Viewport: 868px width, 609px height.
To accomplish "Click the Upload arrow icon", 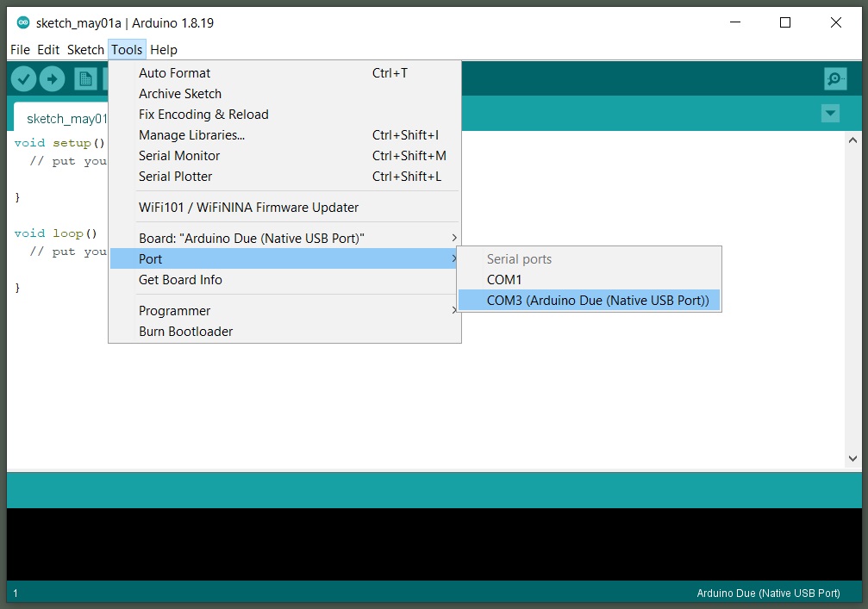I will tap(53, 79).
